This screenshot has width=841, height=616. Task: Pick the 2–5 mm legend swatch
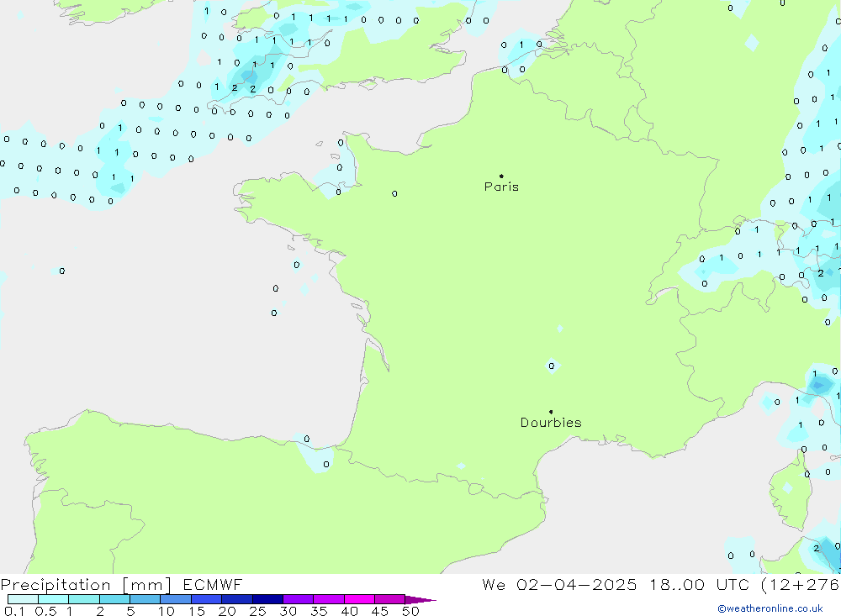pyautogui.click(x=114, y=599)
